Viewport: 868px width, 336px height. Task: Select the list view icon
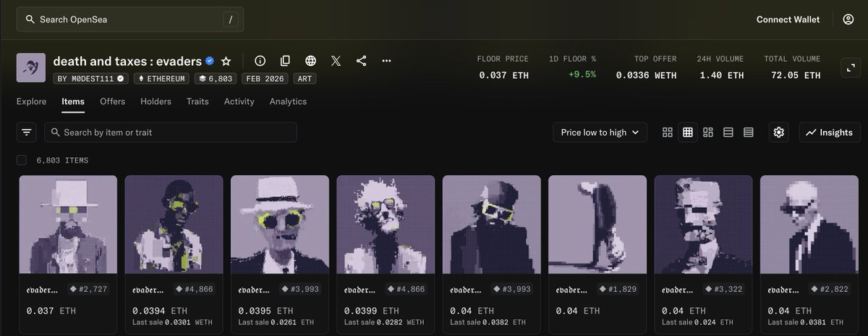point(728,133)
